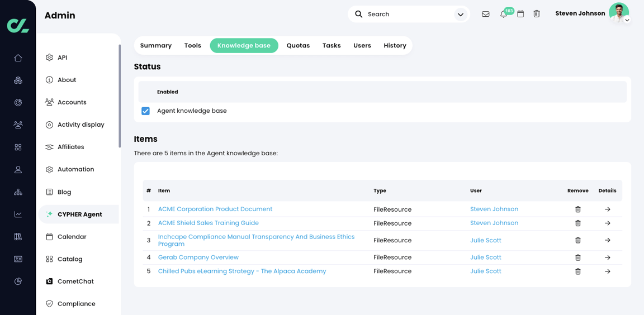Open Chilled Pubs eLearning Strategy link
The width and height of the screenshot is (644, 315).
(242, 271)
